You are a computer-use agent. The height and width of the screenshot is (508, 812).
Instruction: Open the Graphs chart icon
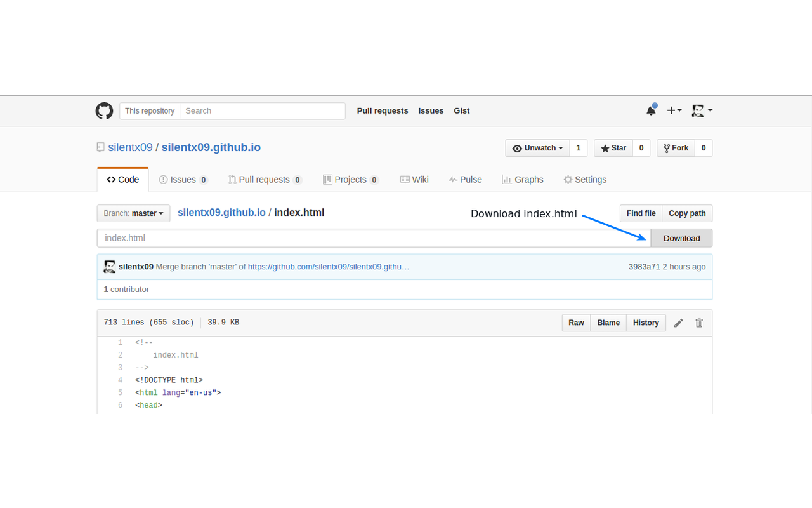coord(506,179)
